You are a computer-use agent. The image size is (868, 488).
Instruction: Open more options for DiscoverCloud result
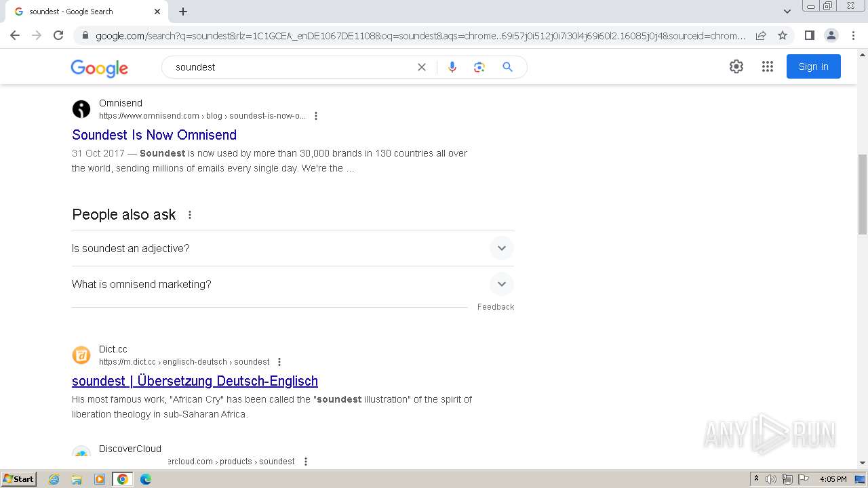(306, 462)
